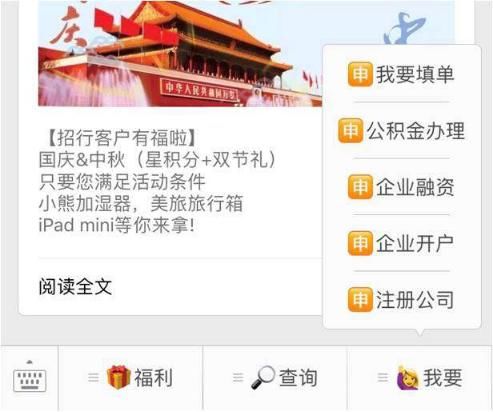Image resolution: width=493 pixels, height=412 pixels.
Task: Expand the 查询 bottom menu
Action: tap(275, 378)
